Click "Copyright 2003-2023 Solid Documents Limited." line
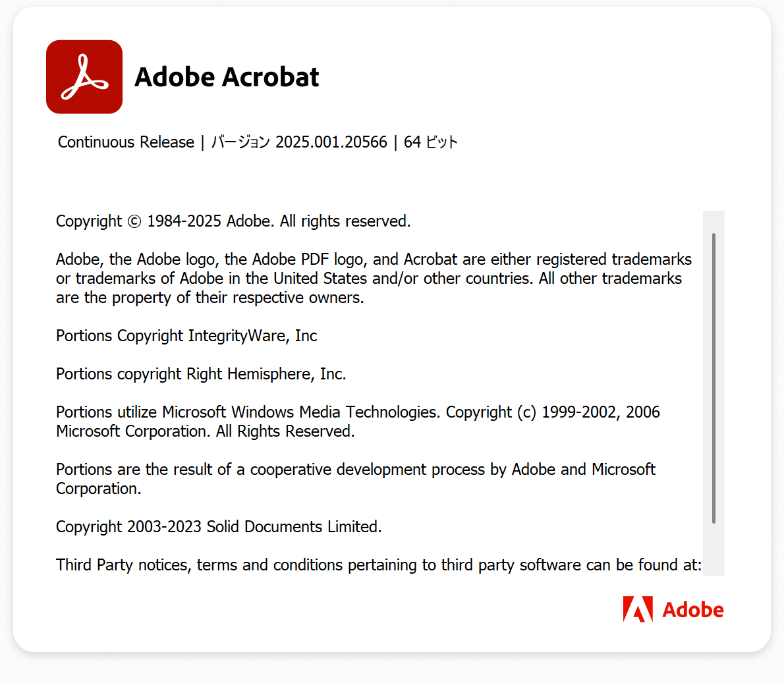784x685 pixels. tap(219, 526)
